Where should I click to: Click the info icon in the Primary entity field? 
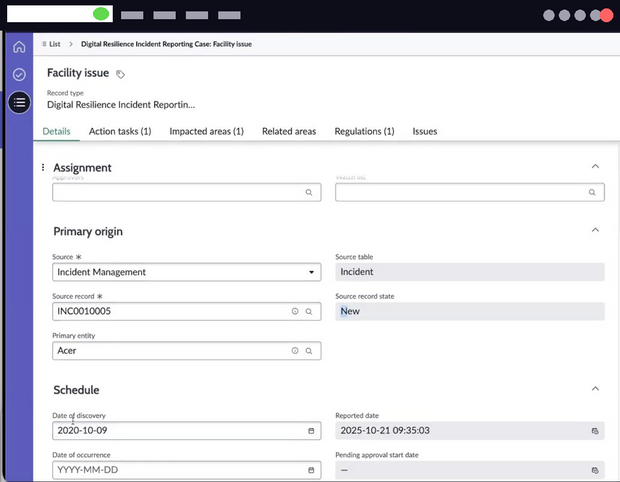[295, 350]
